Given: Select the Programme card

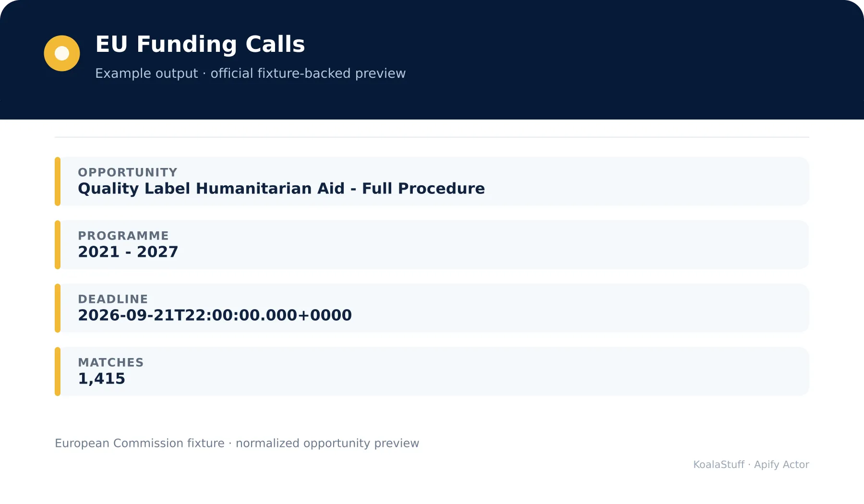Looking at the screenshot, I should (x=432, y=245).
